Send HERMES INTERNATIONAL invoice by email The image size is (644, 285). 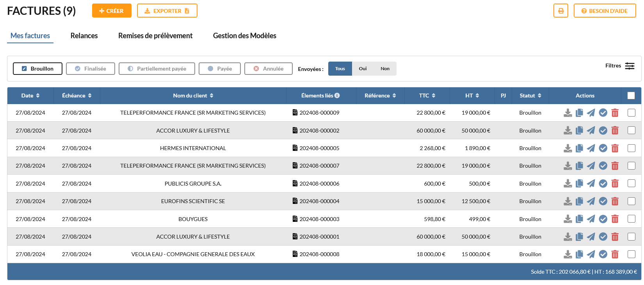click(x=591, y=148)
